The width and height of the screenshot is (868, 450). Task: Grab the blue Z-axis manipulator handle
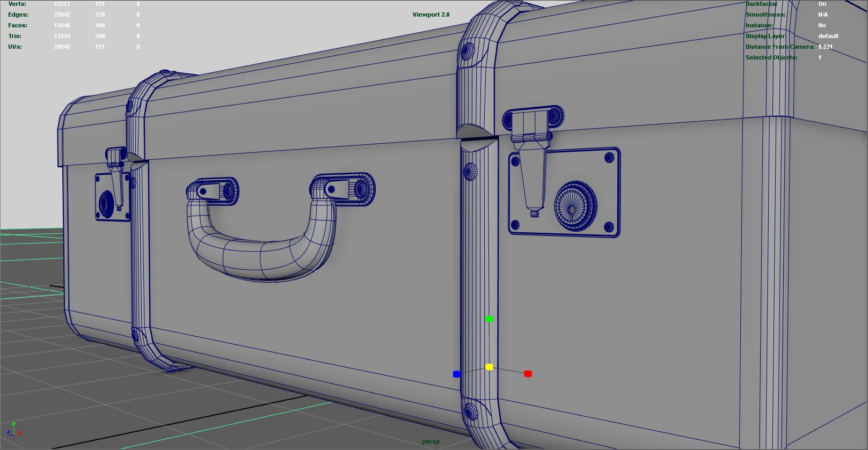457,374
